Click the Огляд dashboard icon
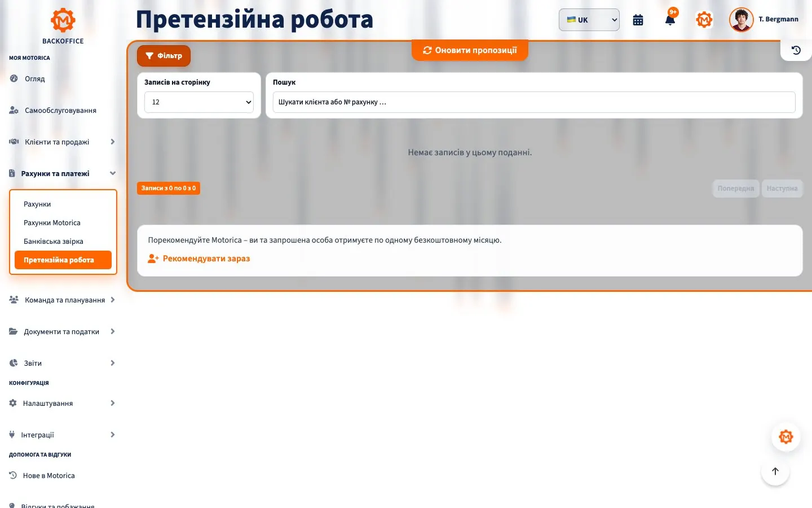This screenshot has height=508, width=812. [14, 78]
